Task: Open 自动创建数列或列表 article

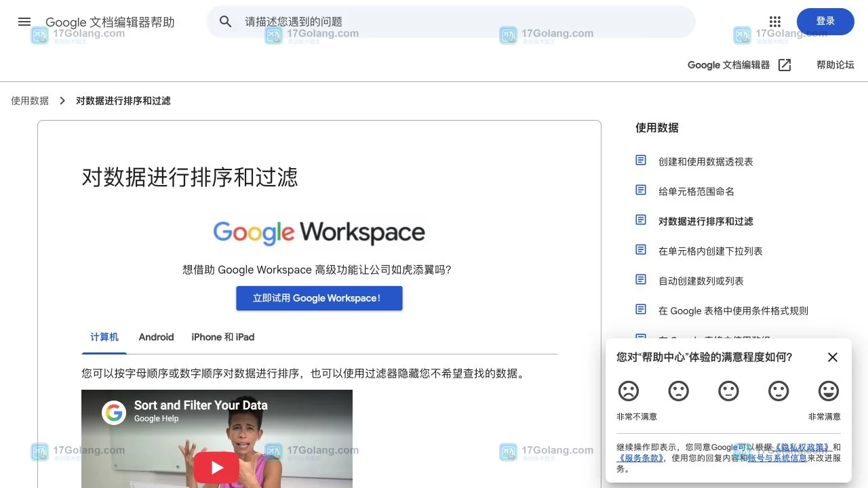Action: coord(701,281)
